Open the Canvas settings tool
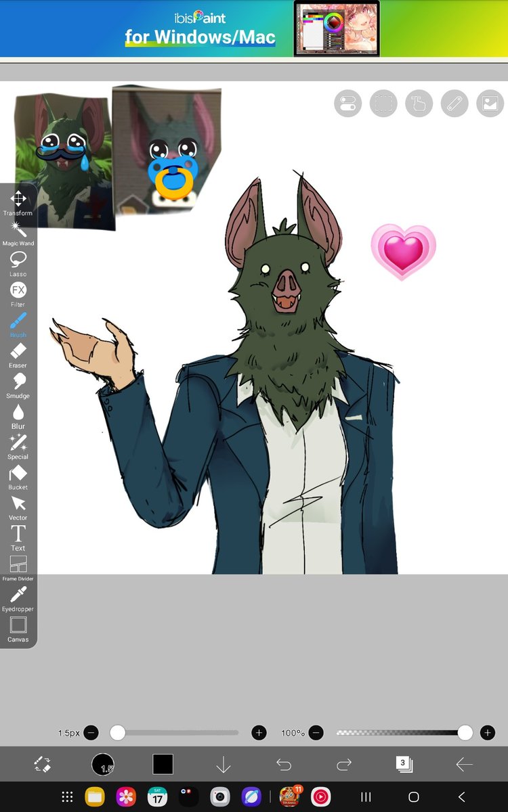 click(18, 629)
